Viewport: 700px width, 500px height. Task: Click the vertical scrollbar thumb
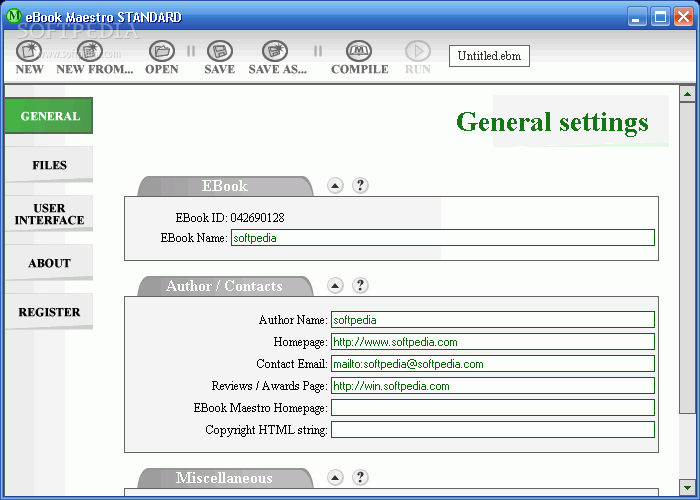point(687,258)
